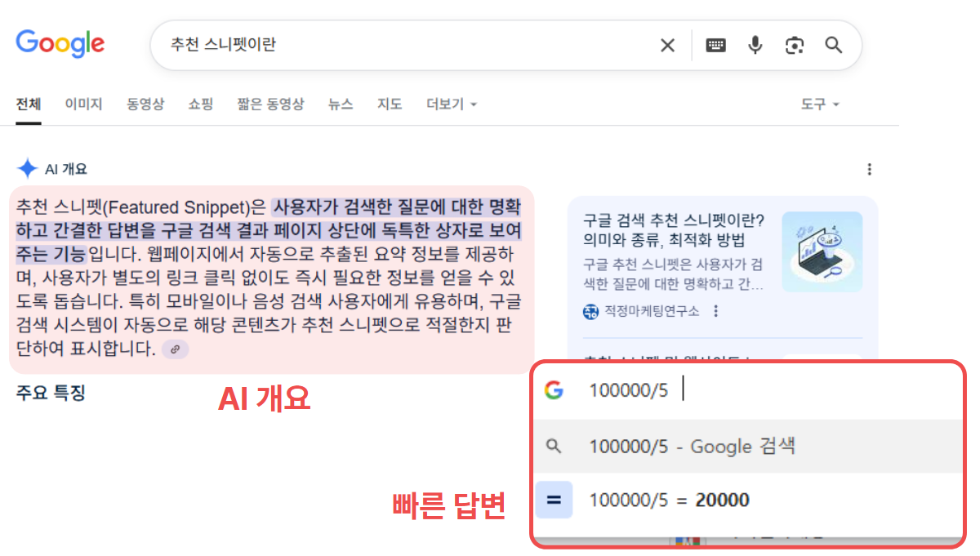Open the options menu beside 적정마케팅연구소

point(716,311)
